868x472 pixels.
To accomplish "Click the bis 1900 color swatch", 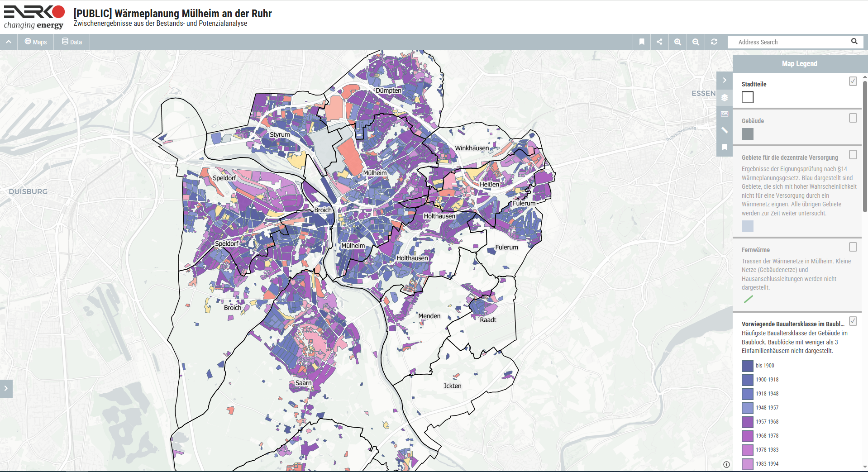I will pyautogui.click(x=747, y=366).
